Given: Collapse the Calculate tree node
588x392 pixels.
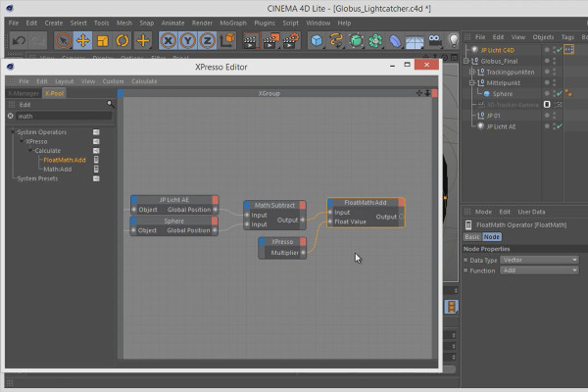Looking at the screenshot, I should pyautogui.click(x=30, y=150).
